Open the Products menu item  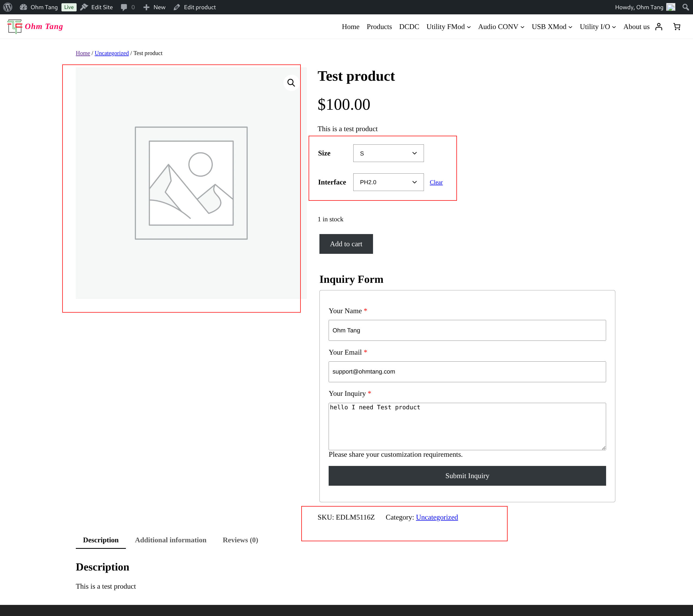[x=379, y=27]
